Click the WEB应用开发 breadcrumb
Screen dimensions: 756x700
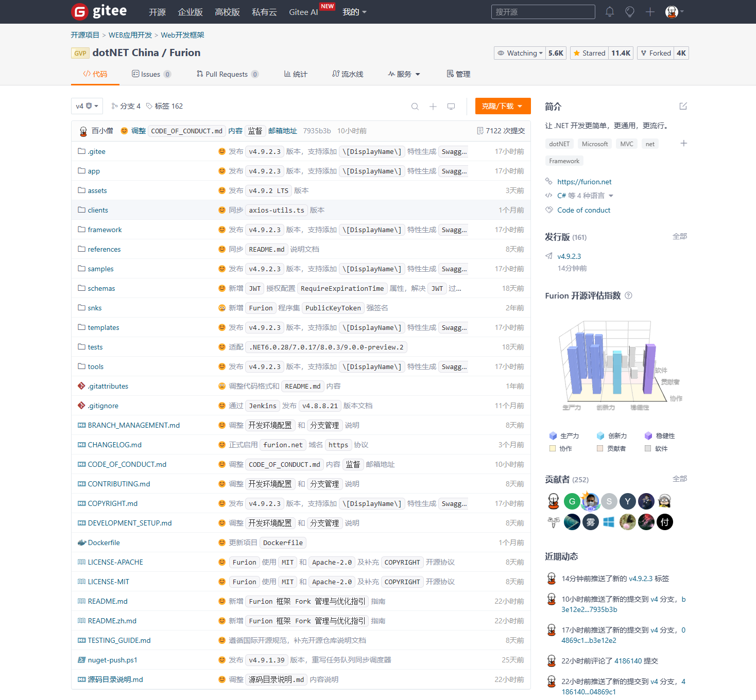pos(130,35)
